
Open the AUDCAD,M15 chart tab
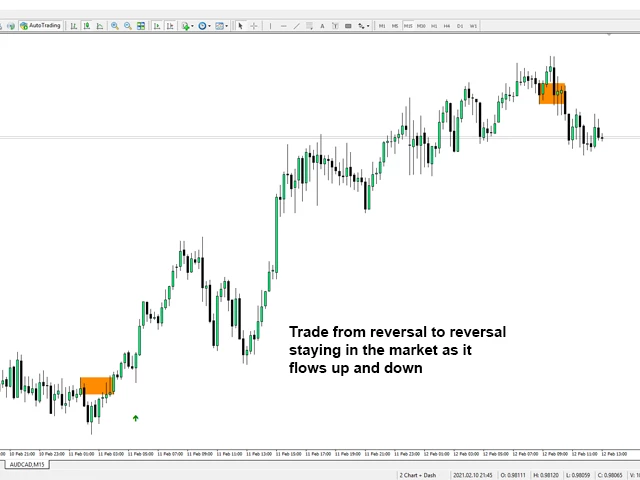[26, 465]
